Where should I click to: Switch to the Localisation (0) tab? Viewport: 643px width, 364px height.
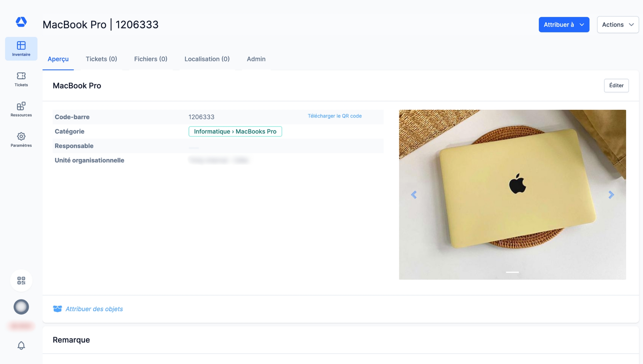[207, 59]
